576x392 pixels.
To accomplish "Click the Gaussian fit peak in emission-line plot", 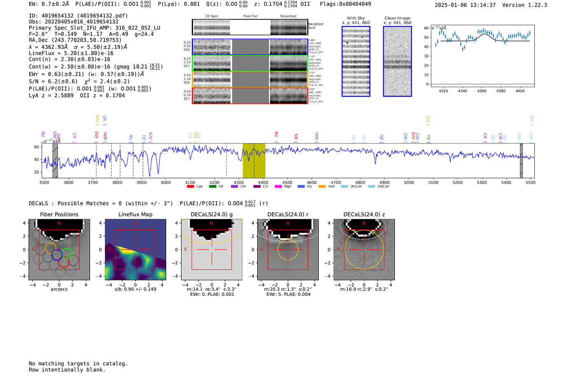I will point(484,34).
